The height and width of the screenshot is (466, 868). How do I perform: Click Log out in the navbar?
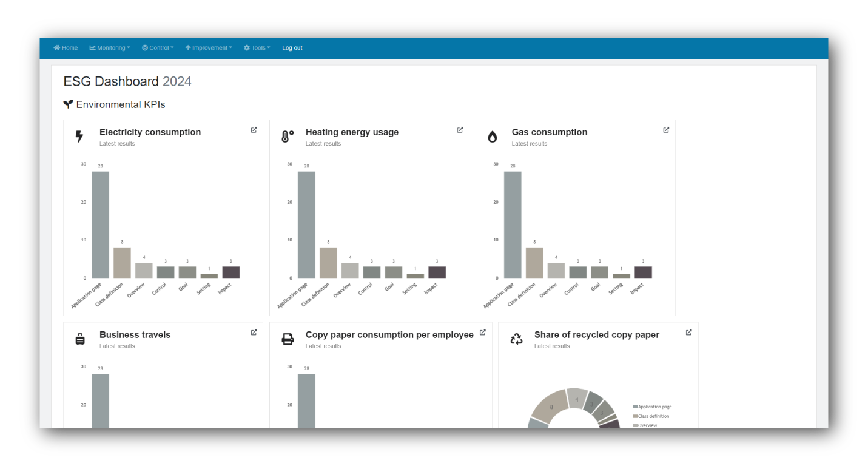click(x=292, y=47)
